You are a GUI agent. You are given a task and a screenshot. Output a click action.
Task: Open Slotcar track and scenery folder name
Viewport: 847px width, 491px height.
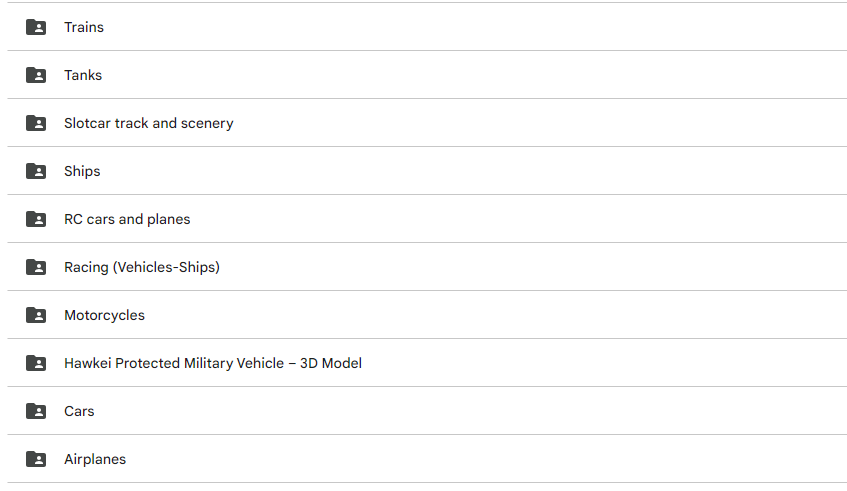(x=149, y=123)
